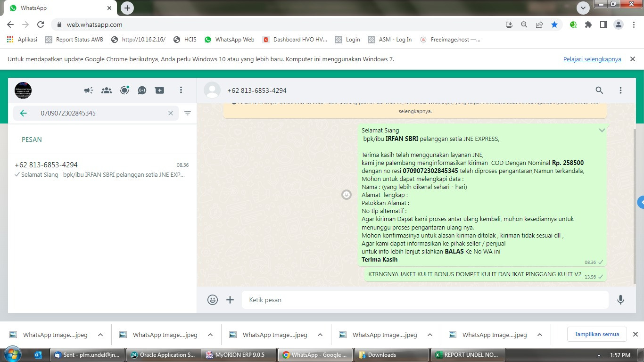Open the megaphone advertise icon in WhatsApp
The height and width of the screenshot is (362, 644).
(x=88, y=90)
